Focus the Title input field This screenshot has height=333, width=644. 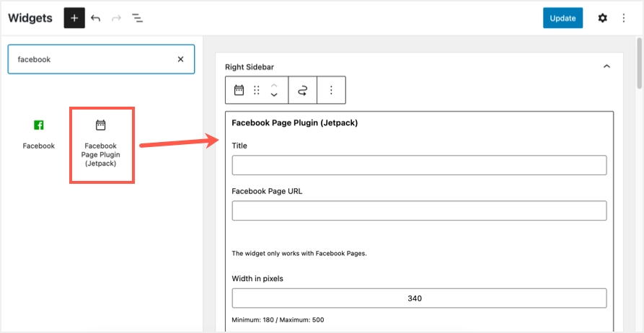click(x=419, y=165)
